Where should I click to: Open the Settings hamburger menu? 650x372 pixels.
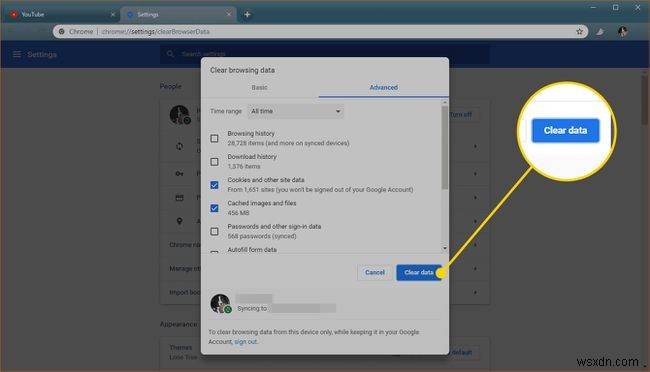pos(17,54)
